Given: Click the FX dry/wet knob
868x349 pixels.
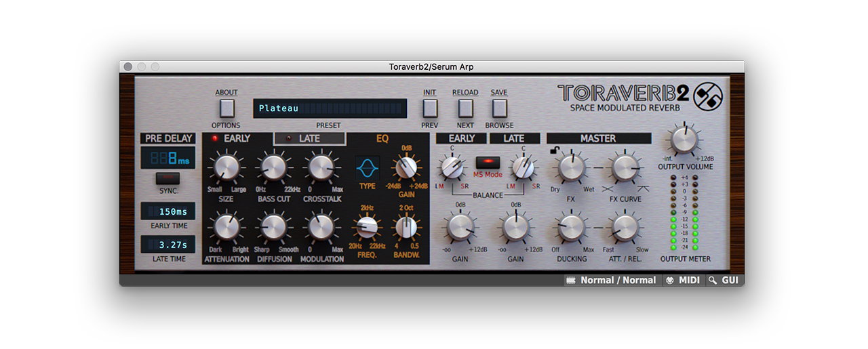Looking at the screenshot, I should click(572, 167).
